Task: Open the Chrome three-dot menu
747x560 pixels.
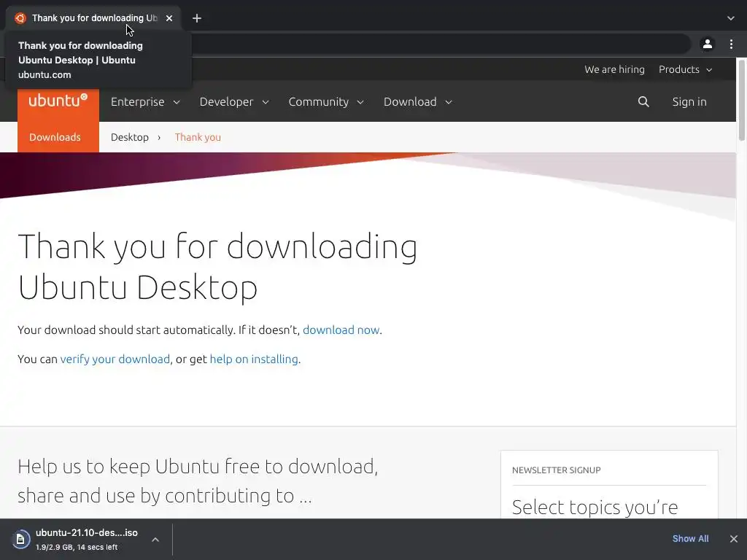Action: 731,44
